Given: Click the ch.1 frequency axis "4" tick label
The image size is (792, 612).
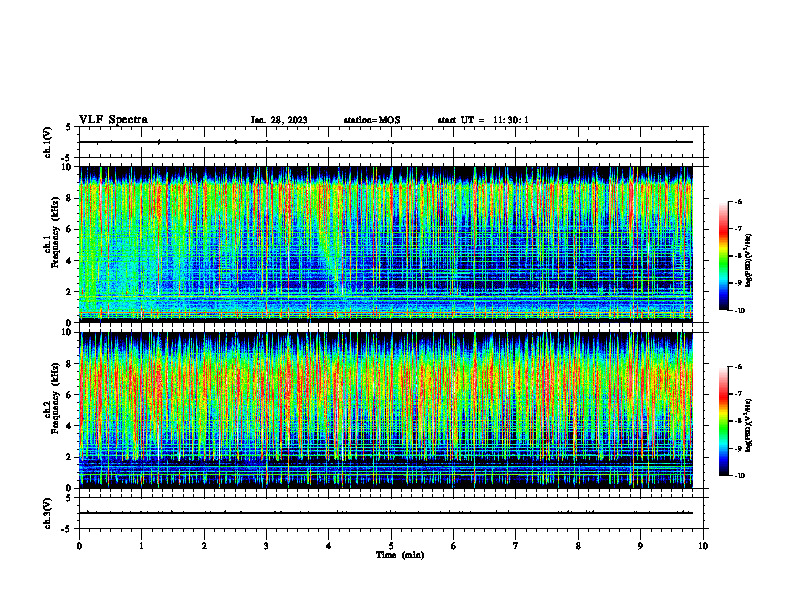Looking at the screenshot, I should click(x=70, y=261).
